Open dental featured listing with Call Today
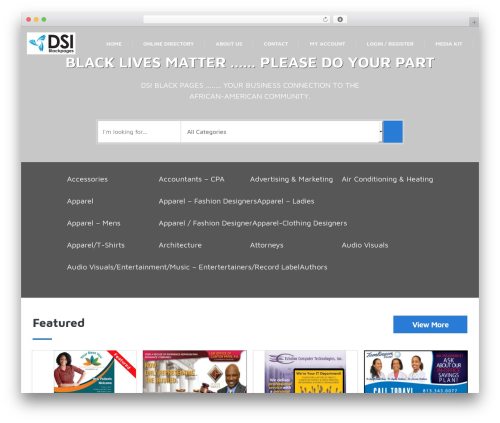This screenshot has width=500, height=423. click(416, 371)
